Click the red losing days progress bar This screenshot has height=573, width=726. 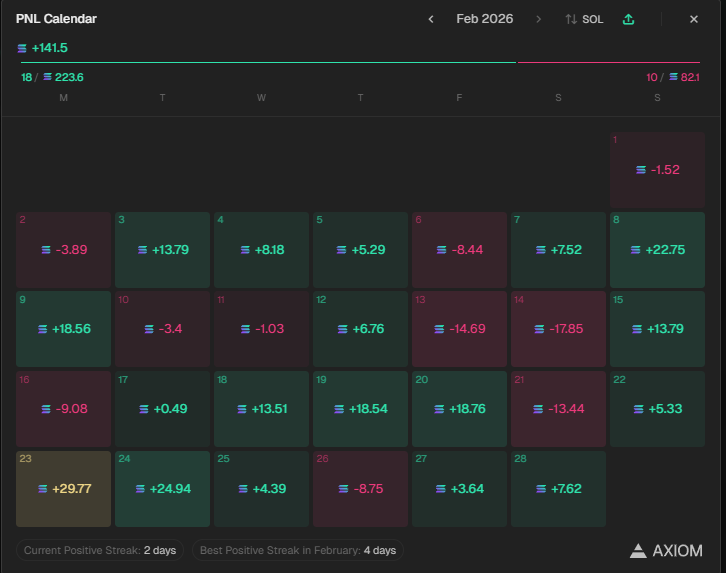coord(609,62)
